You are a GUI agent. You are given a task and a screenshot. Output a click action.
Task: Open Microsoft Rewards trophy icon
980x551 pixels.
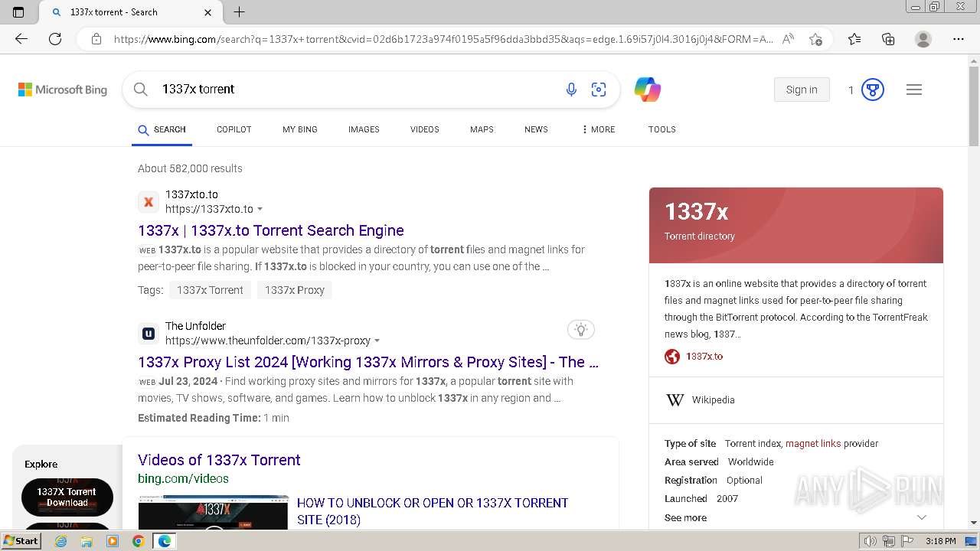873,90
